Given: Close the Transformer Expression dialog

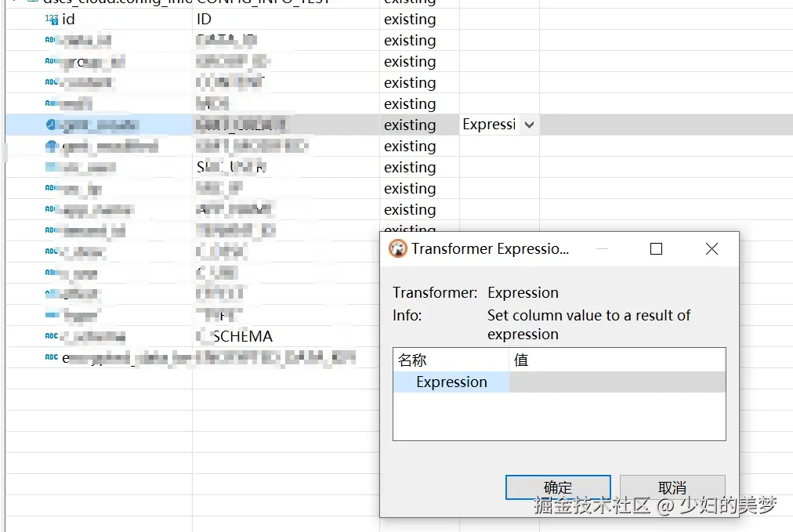Looking at the screenshot, I should coord(712,249).
